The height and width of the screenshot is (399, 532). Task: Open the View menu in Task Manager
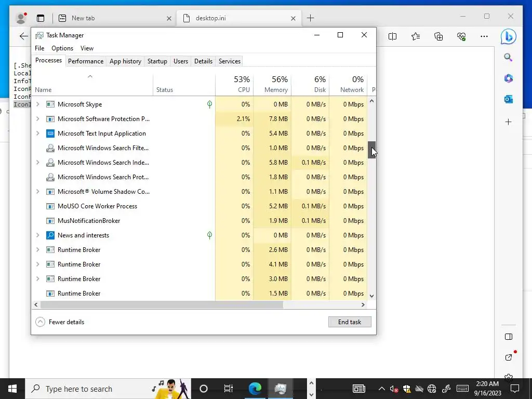point(87,48)
